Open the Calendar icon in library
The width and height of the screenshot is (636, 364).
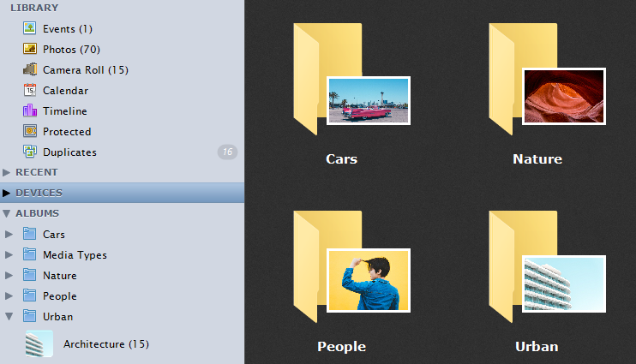[x=30, y=90]
